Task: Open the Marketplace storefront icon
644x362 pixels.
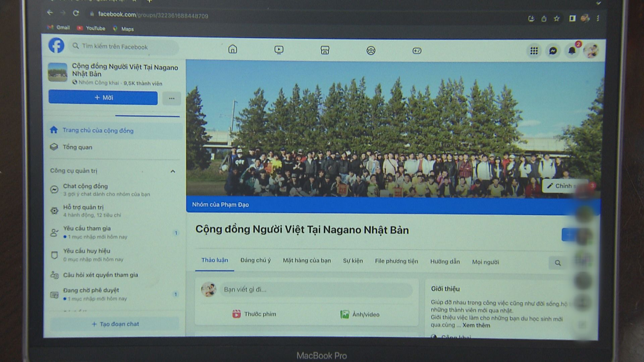Action: coord(325,50)
